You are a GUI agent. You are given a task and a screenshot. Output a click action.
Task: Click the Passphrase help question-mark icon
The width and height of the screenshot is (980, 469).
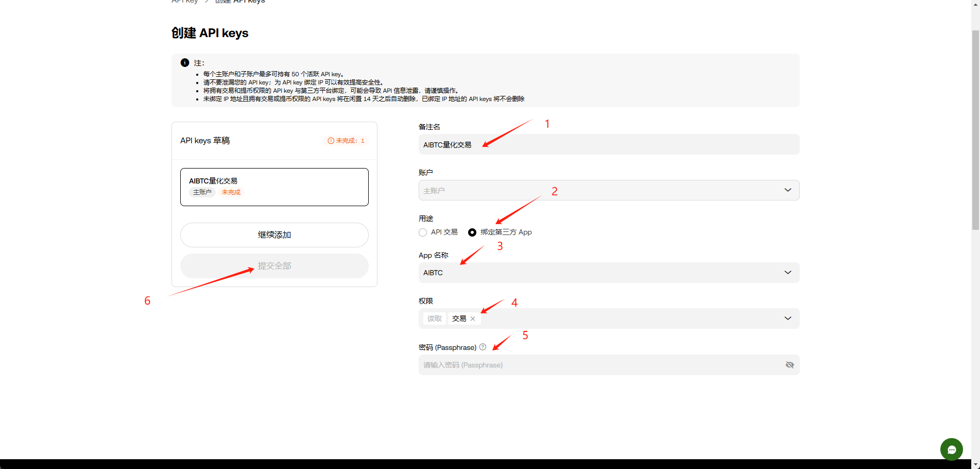coord(483,347)
